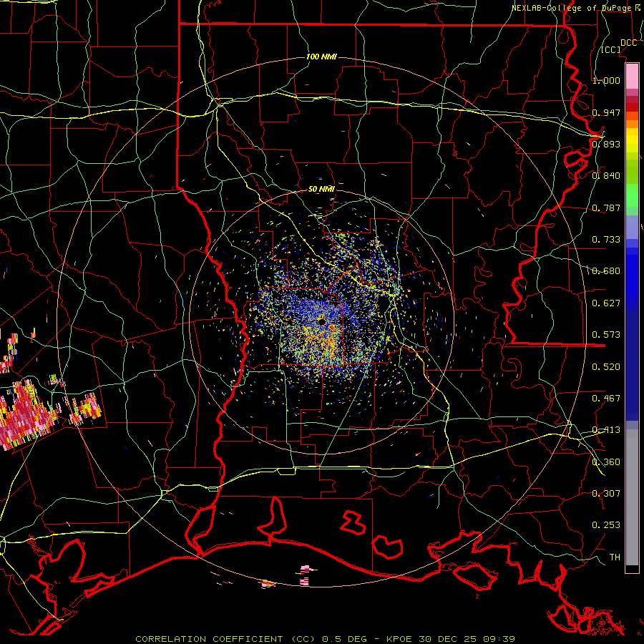Screen dimensions: 644x644
Task: Select the 0.413 scale value
Action: [x=606, y=430]
